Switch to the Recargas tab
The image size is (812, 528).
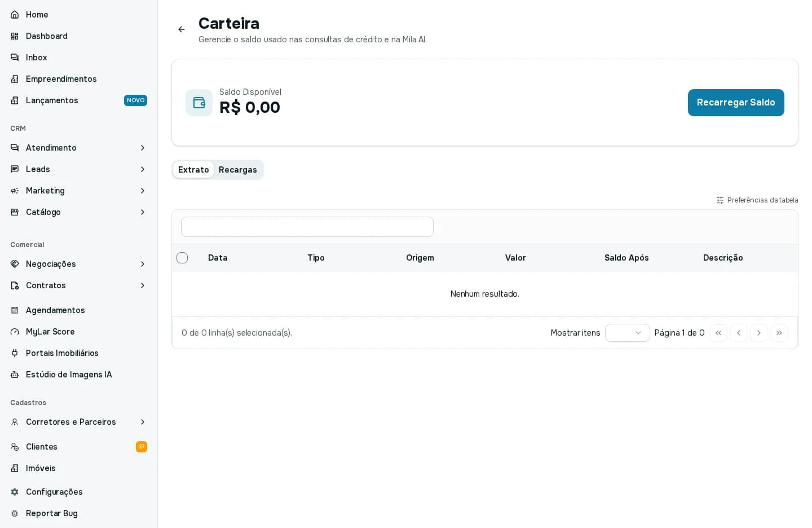pyautogui.click(x=238, y=170)
